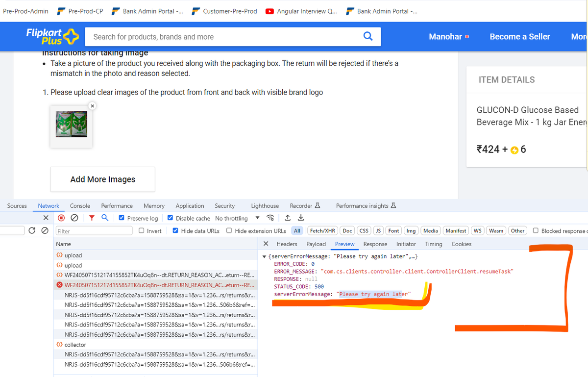This screenshot has width=588, height=377.
Task: Switch to Console panel tab
Action: tap(80, 206)
